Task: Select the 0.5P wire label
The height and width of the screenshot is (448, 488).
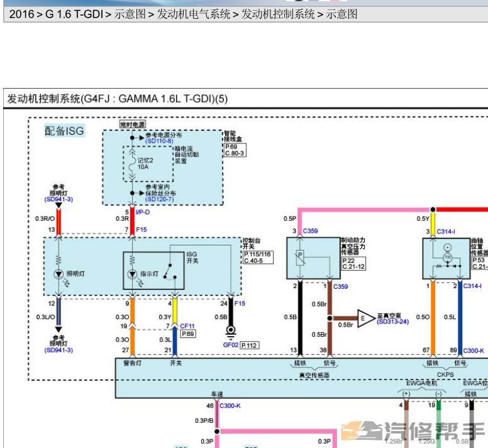Action: tap(290, 218)
